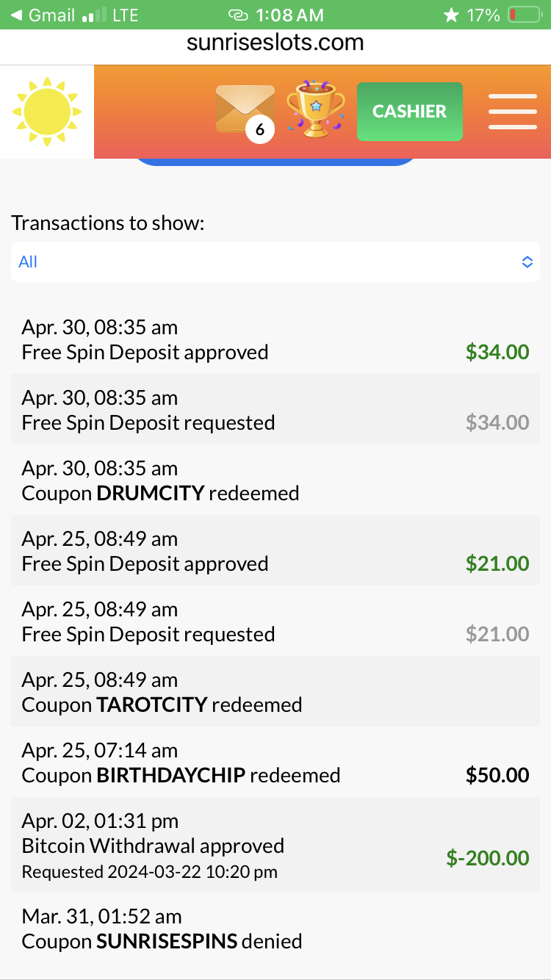Tap the battery indicator in status bar
The width and height of the screenshot is (551, 980).
click(524, 15)
